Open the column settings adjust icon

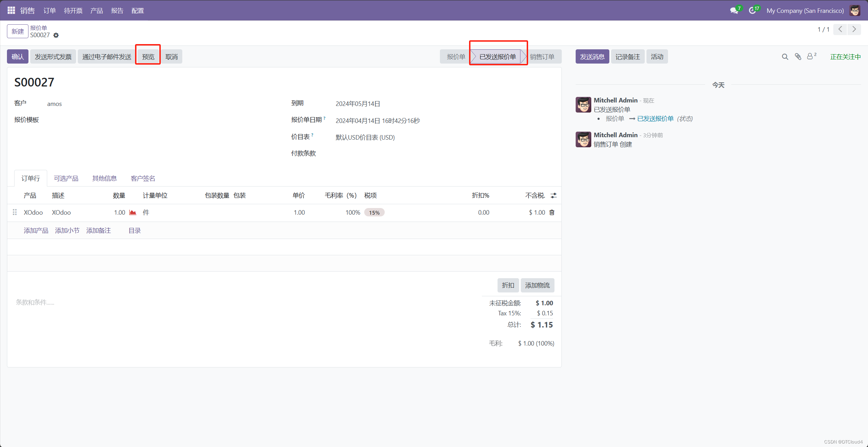tap(553, 196)
